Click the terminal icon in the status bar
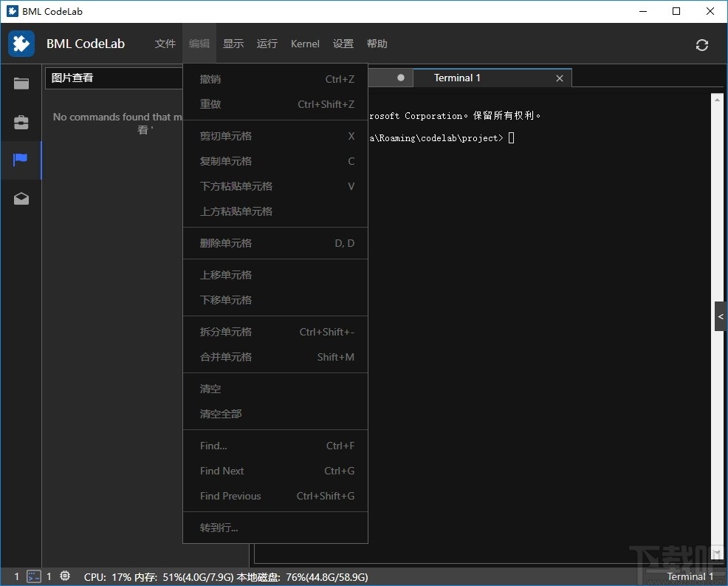Image resolution: width=728 pixels, height=586 pixels. click(x=33, y=576)
